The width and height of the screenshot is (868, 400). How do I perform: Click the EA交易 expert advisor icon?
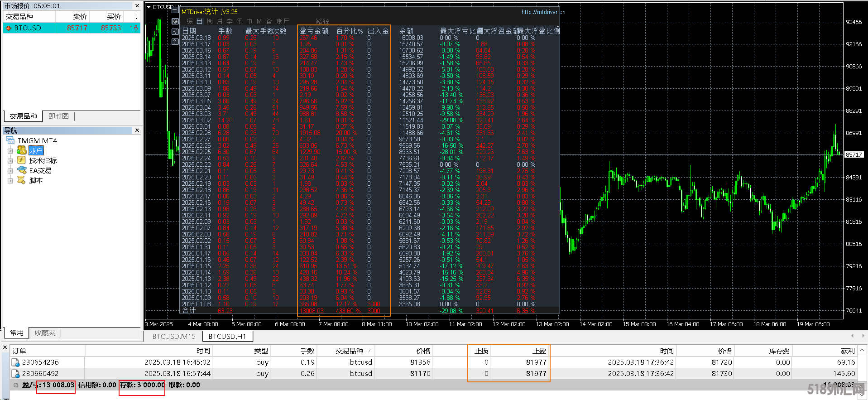22,170
